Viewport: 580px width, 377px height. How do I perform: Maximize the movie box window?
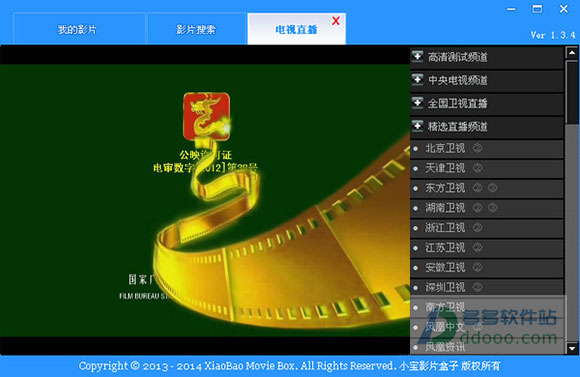coord(537,9)
